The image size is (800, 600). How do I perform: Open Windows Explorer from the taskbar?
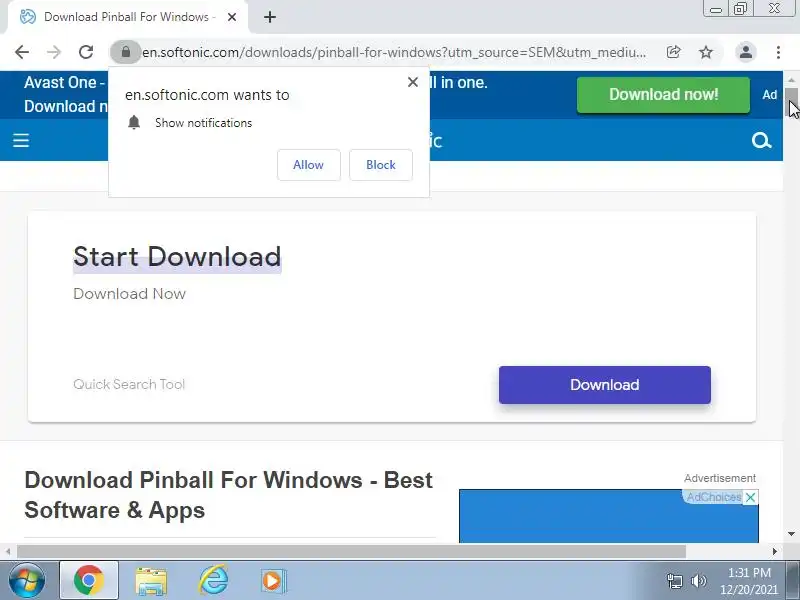(x=151, y=581)
